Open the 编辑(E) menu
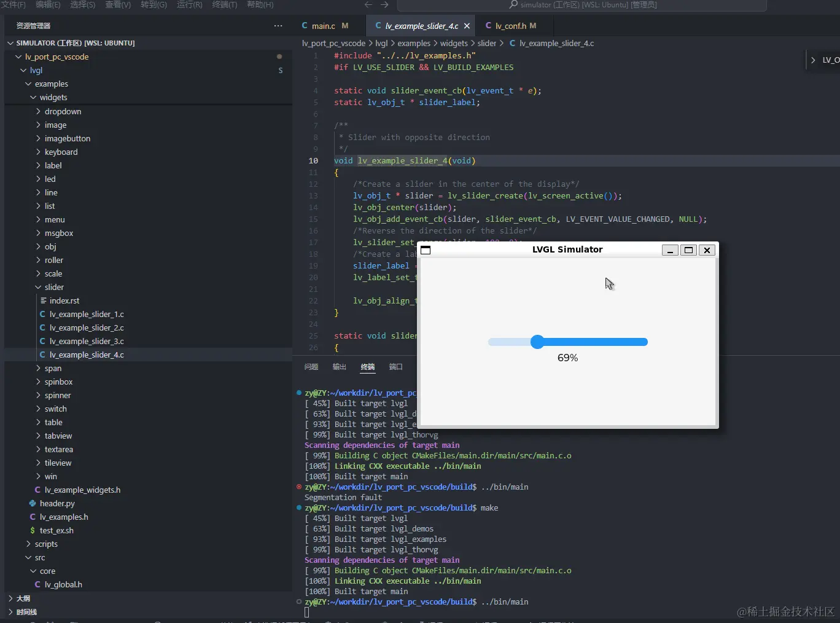 [48, 5]
